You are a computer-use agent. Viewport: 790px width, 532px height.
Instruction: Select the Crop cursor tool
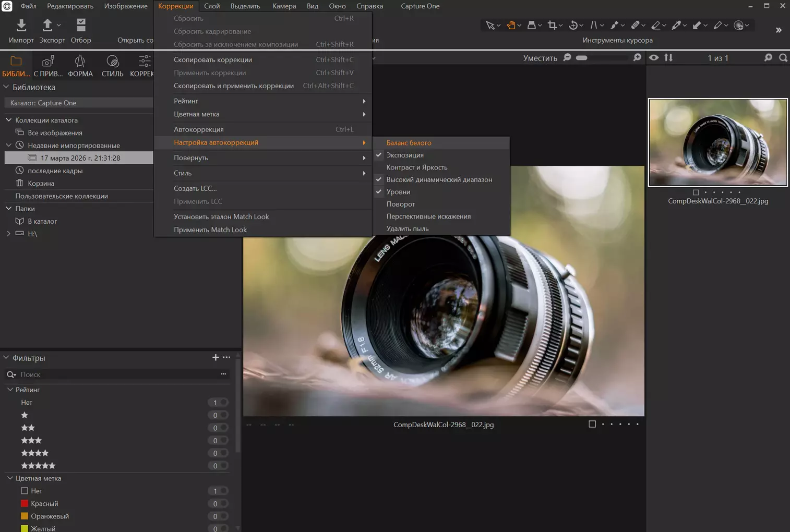tap(552, 25)
